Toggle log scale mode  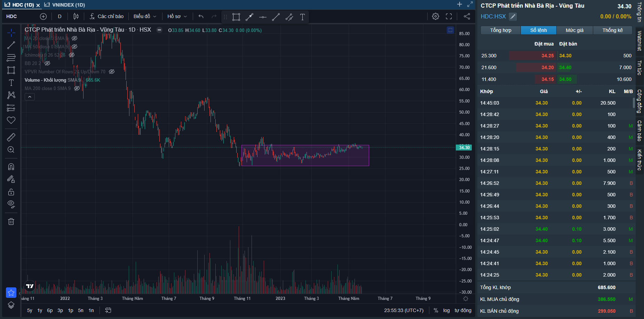(446, 310)
